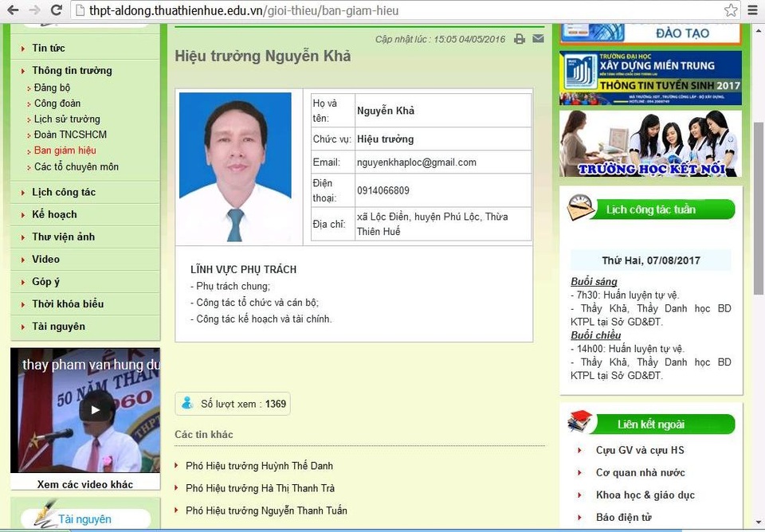Image resolution: width=765 pixels, height=532 pixels.
Task: Click the books icon beside Liên kết ngoài
Action: (x=580, y=422)
